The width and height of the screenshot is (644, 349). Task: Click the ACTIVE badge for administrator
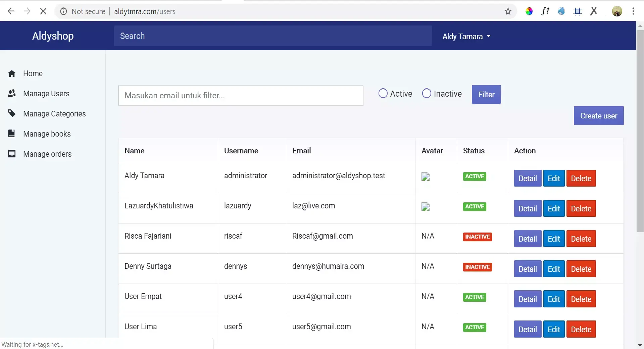475,176
